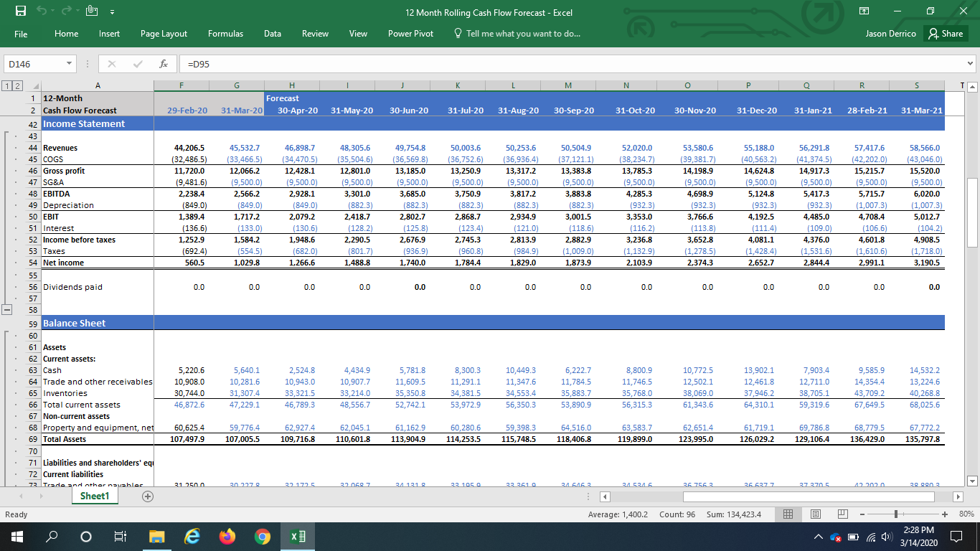This screenshot has height=551, width=980.
Task: Open the Power Pivot tab
Action: (410, 34)
